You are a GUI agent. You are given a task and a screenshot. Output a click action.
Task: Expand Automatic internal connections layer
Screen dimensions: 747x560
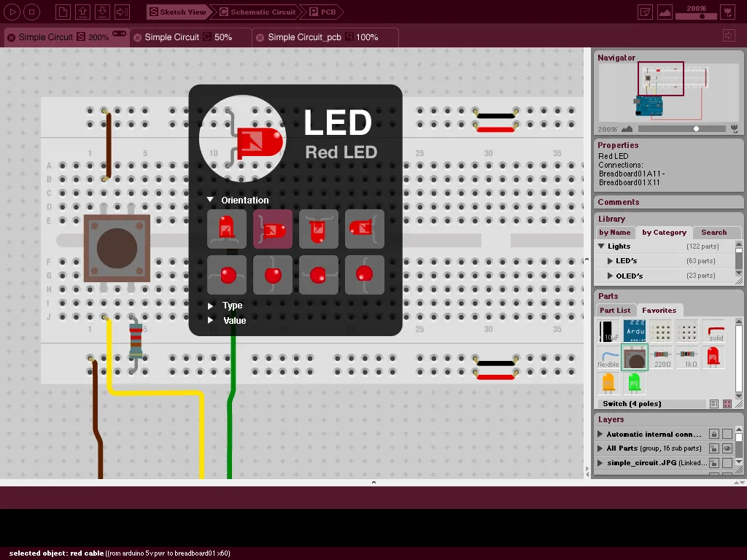(600, 435)
